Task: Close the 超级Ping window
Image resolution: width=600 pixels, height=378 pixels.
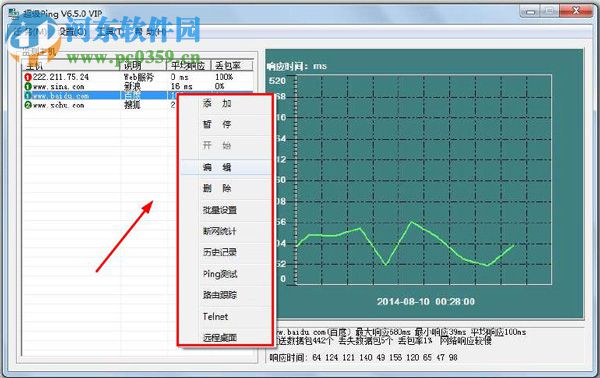Action: 576,11
